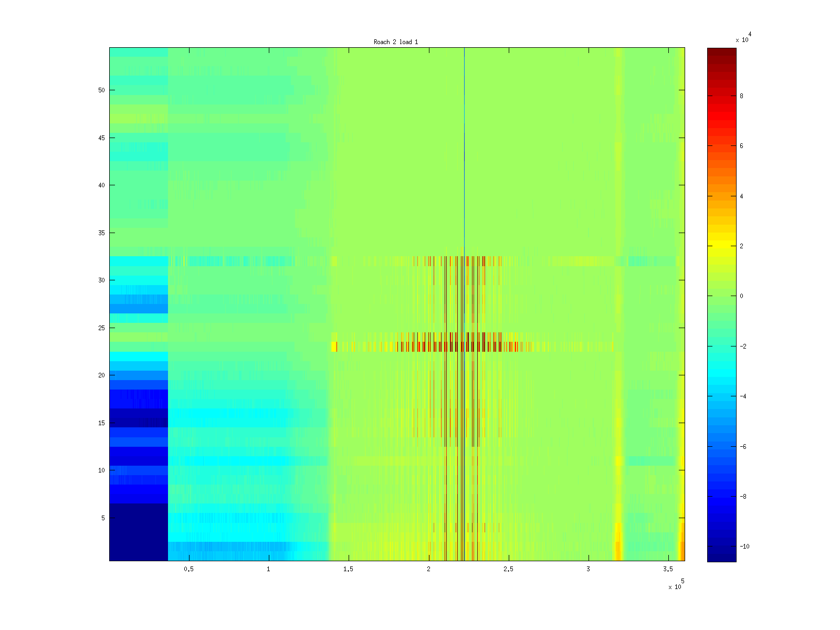840x630 pixels.
Task: Click the x-axis x10^5 exponent label
Action: point(676,585)
